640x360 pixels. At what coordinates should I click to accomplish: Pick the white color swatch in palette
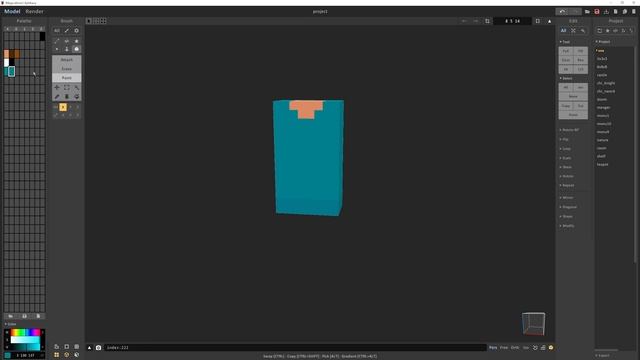[x=7, y=63]
